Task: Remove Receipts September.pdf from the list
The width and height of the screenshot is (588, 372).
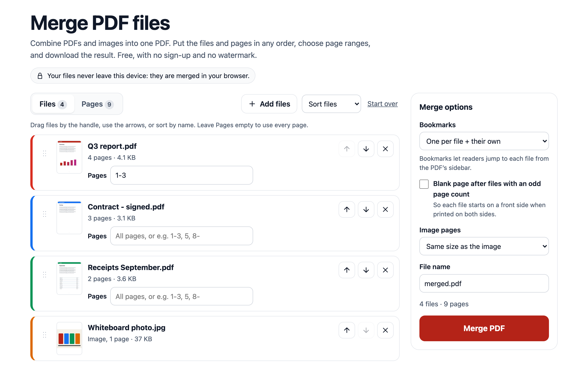Action: pos(385,270)
